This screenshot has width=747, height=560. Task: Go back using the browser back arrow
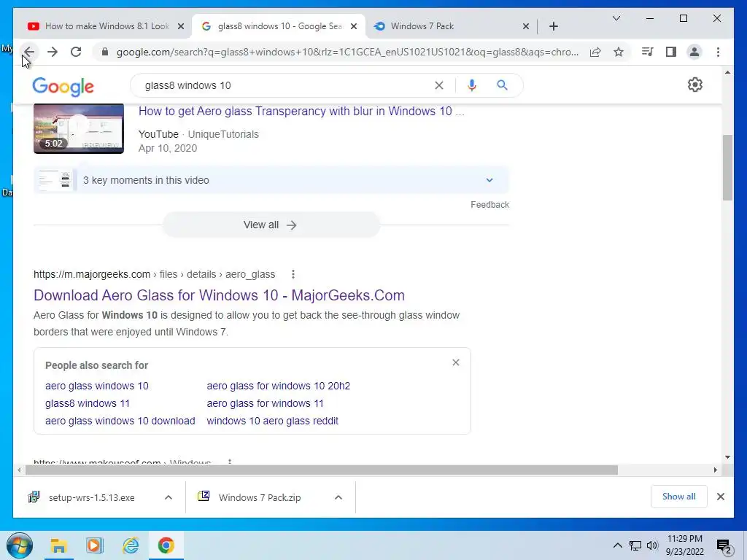click(x=29, y=52)
